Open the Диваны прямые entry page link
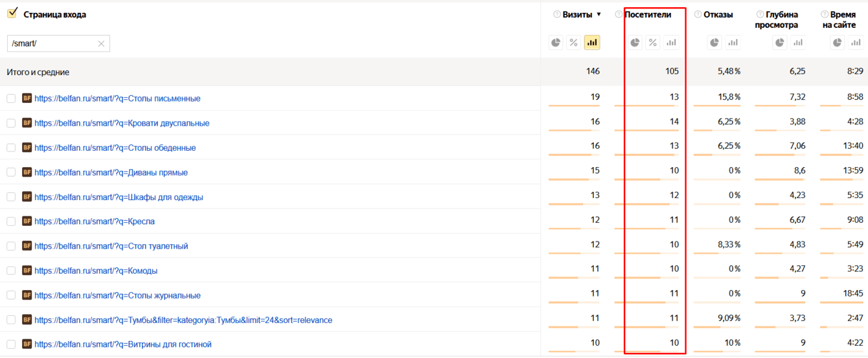This screenshot has height=358, width=868. 111,172
